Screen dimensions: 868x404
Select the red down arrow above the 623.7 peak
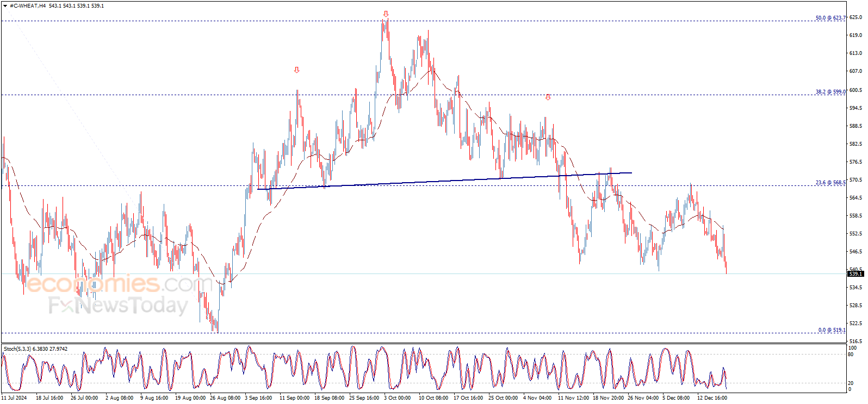[x=386, y=14]
